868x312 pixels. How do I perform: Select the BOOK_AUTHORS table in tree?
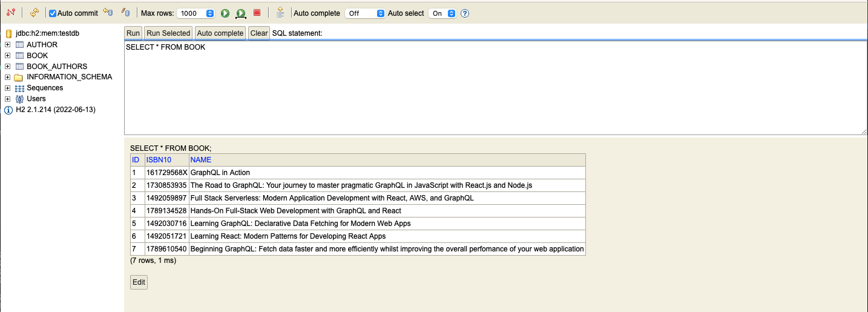(57, 67)
